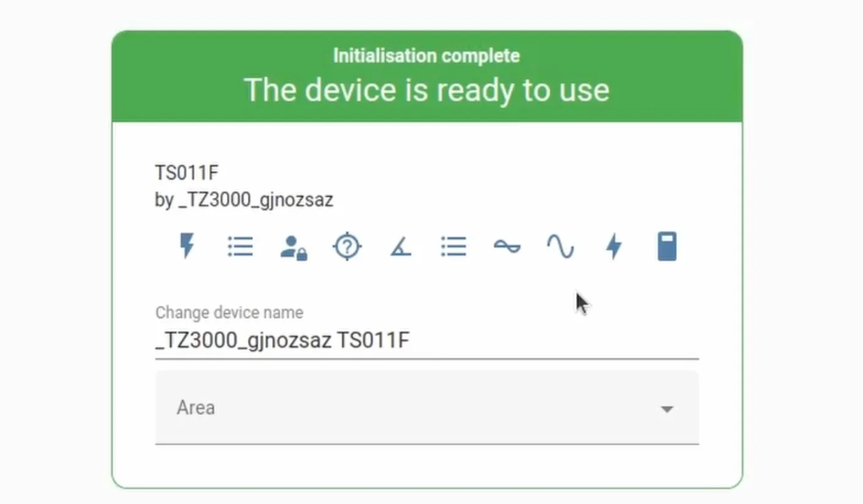Click the lightning bolt icon beside the sine wave
Screen dimensions: 863x504
(x=614, y=247)
